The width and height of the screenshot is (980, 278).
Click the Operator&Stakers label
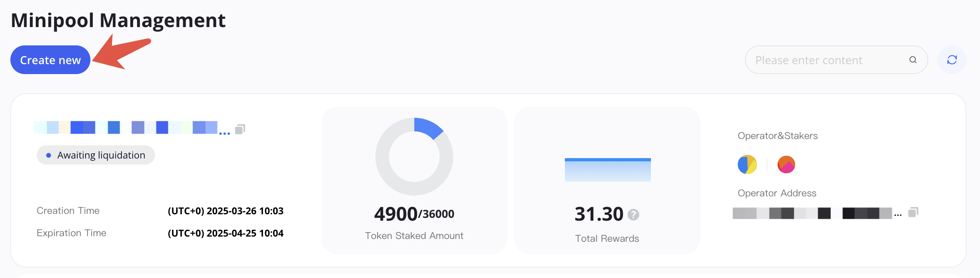coord(778,136)
